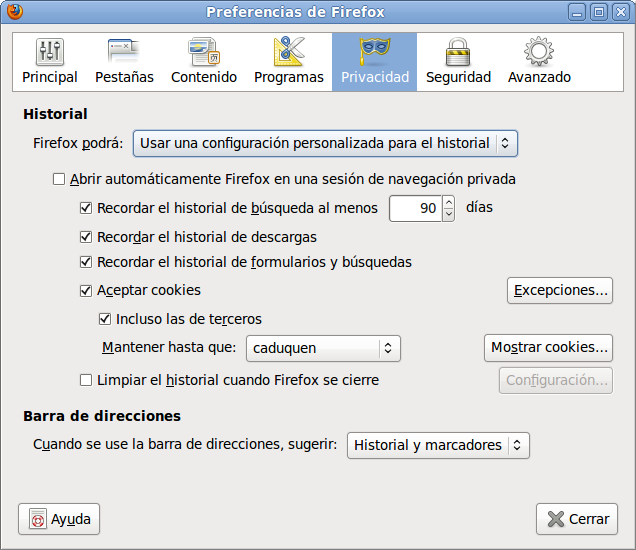Minimize the Preferencias de Firefox window
Viewport: 636px width, 550px height.
577,12
